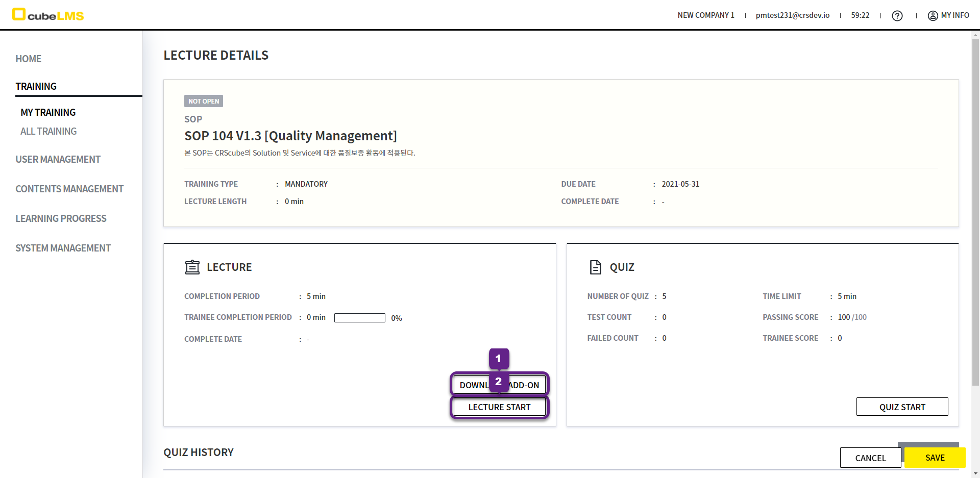Expand USER MANAGEMENT menu
Viewport: 980px width, 478px height.
click(x=58, y=159)
